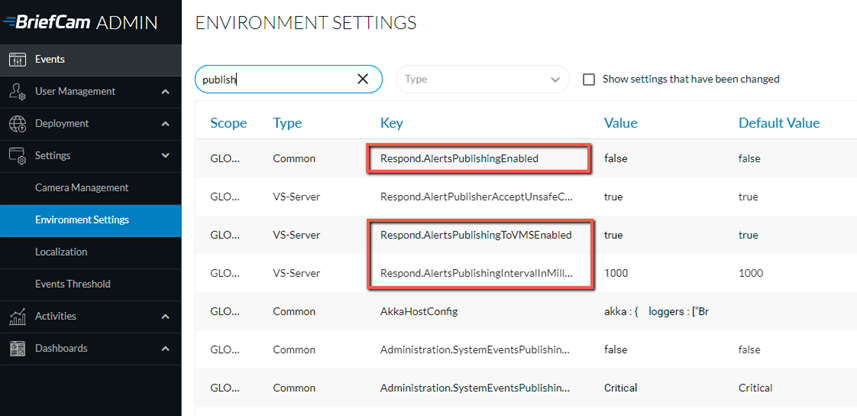Click the User Management person icon
Image resolution: width=857 pixels, height=416 pixels.
(x=17, y=92)
